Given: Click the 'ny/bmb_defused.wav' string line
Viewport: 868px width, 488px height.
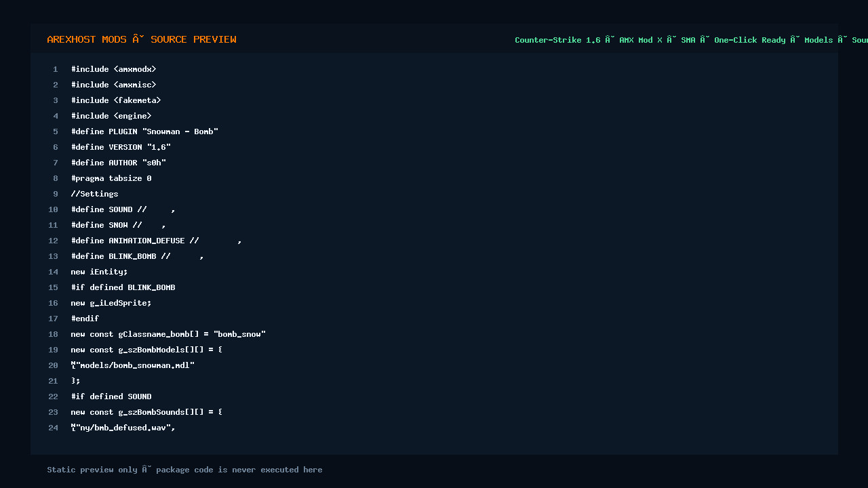Looking at the screenshot, I should [x=123, y=428].
